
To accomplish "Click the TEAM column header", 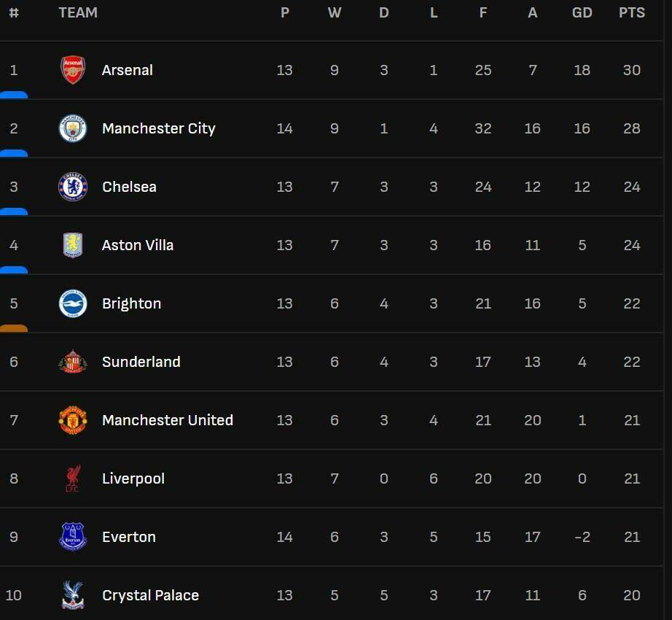I will coord(78,12).
